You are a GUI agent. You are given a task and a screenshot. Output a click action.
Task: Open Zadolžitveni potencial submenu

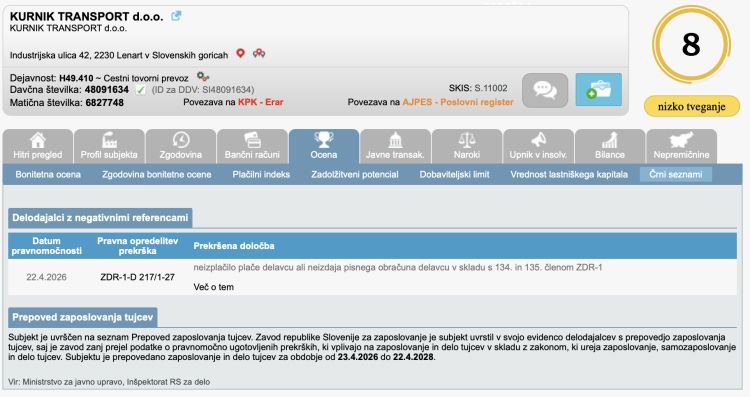[355, 175]
